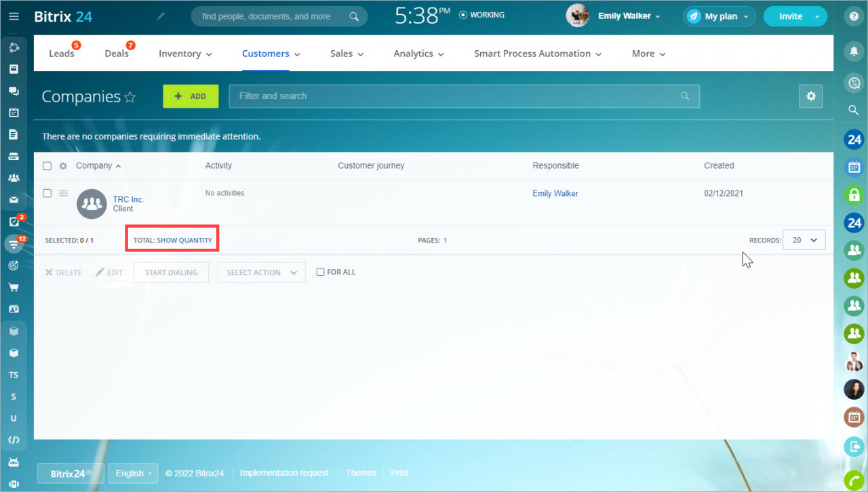The width and height of the screenshot is (868, 492).
Task: Open the Chat bubbles icon in left sidebar
Action: (x=14, y=91)
